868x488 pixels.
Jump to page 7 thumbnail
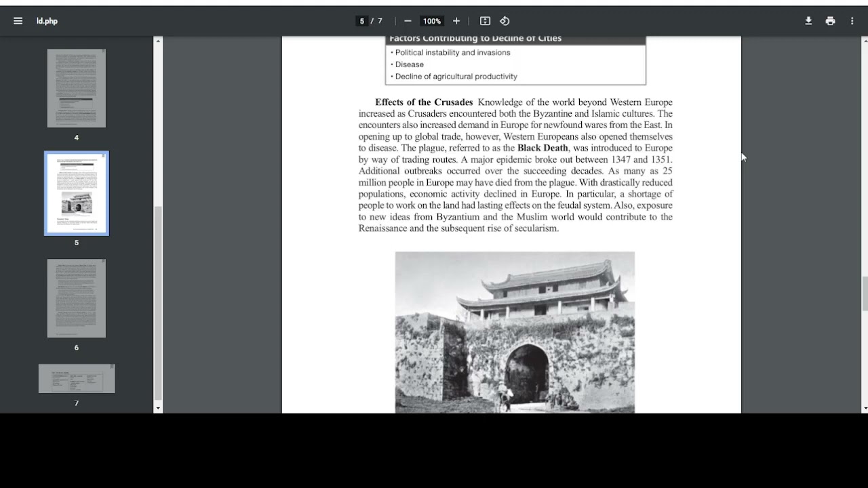77,378
